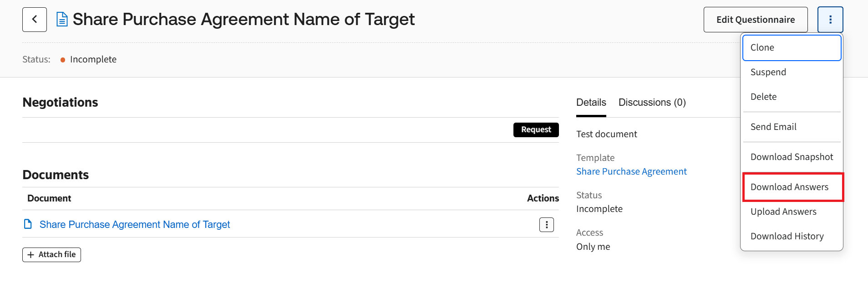This screenshot has width=868, height=284.
Task: Select the Details tab
Action: (x=591, y=103)
